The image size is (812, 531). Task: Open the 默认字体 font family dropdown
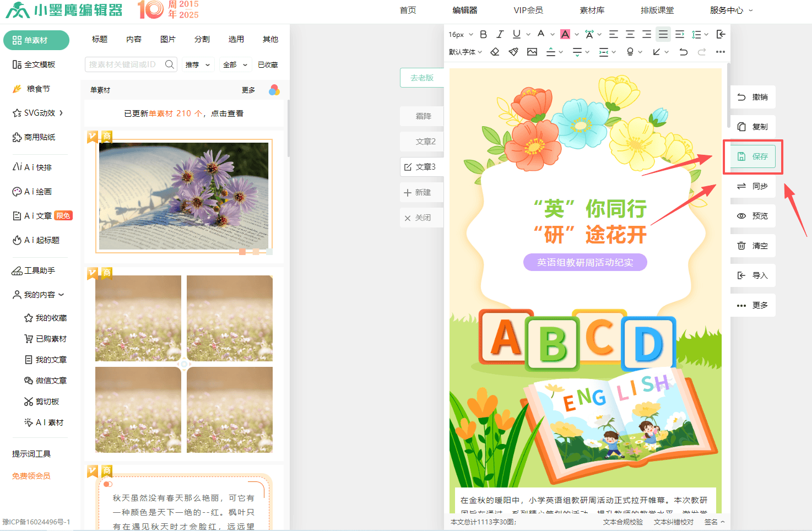click(x=465, y=52)
